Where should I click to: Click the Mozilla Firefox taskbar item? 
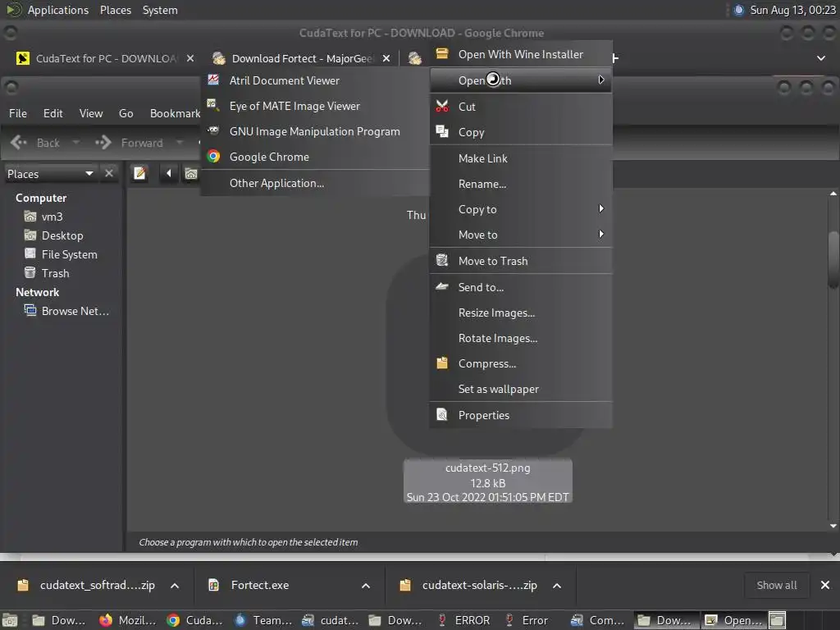pos(129,620)
